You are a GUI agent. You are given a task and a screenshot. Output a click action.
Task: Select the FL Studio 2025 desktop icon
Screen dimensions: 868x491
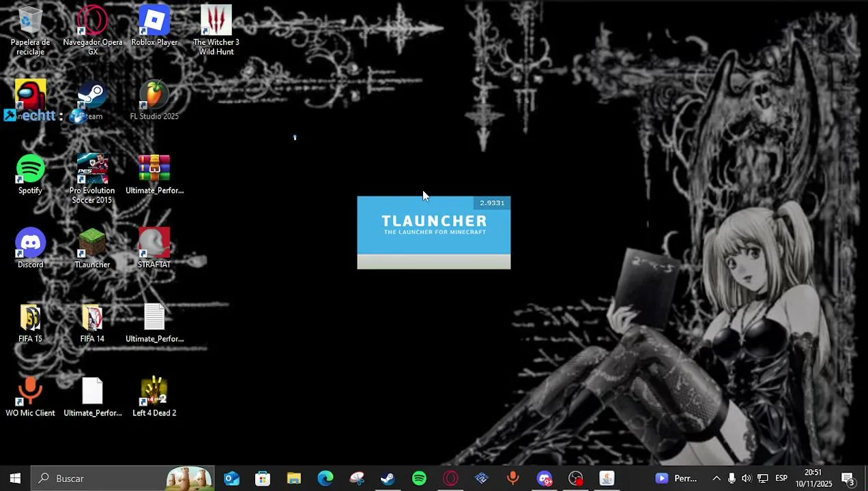point(154,101)
